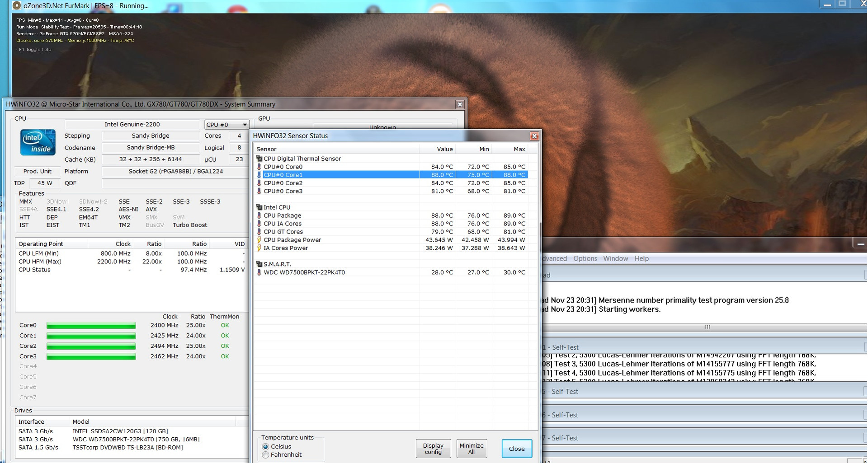
Task: Click the Core2 2494 MHz clock value
Action: [x=164, y=346]
